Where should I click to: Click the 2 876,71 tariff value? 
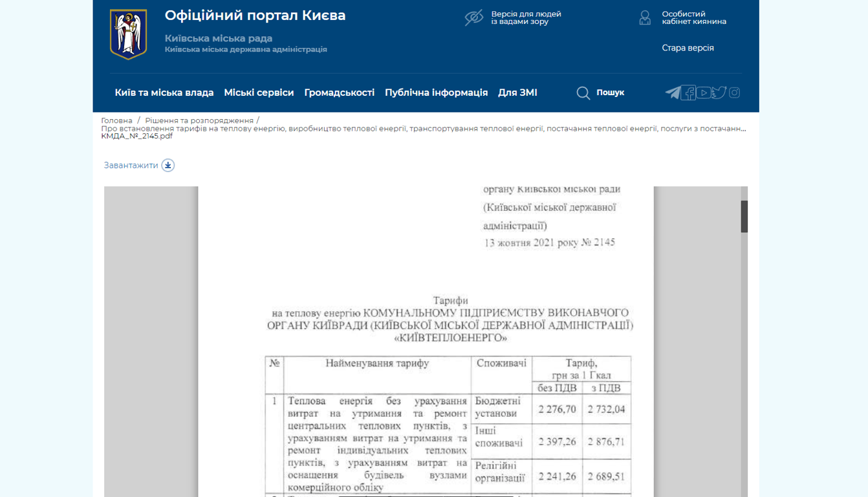tap(606, 442)
